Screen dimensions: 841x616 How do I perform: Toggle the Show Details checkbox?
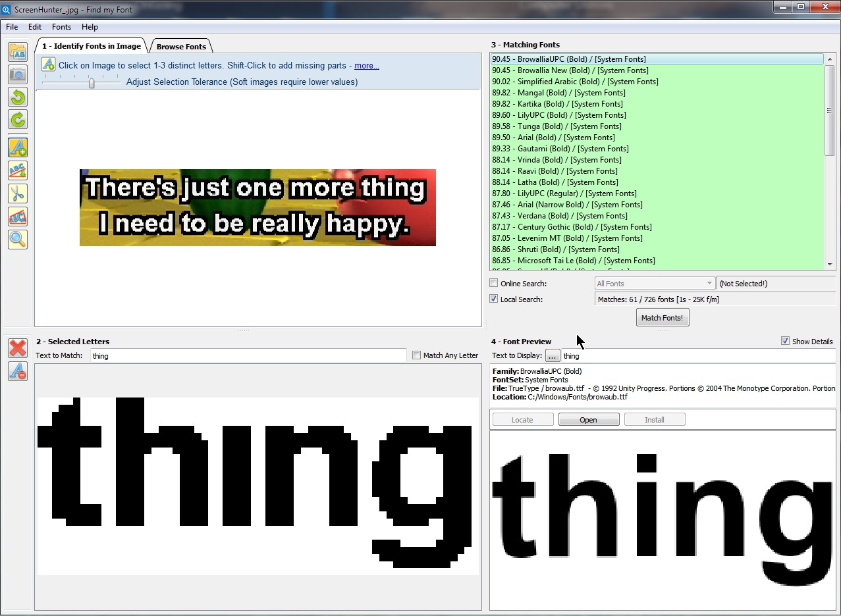[x=785, y=341]
